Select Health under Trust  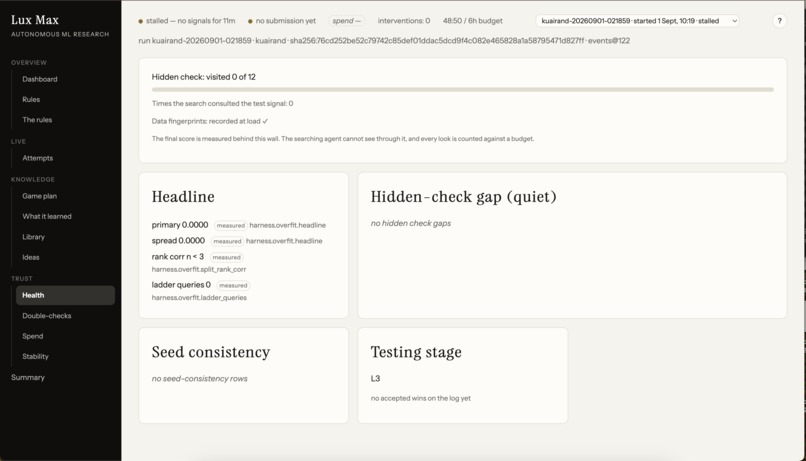point(65,295)
